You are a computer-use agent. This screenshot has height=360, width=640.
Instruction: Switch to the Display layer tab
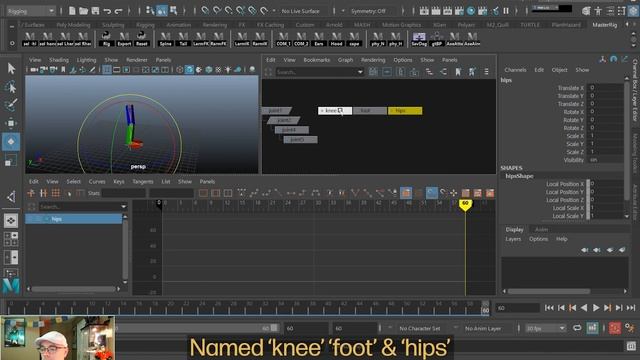[514, 229]
